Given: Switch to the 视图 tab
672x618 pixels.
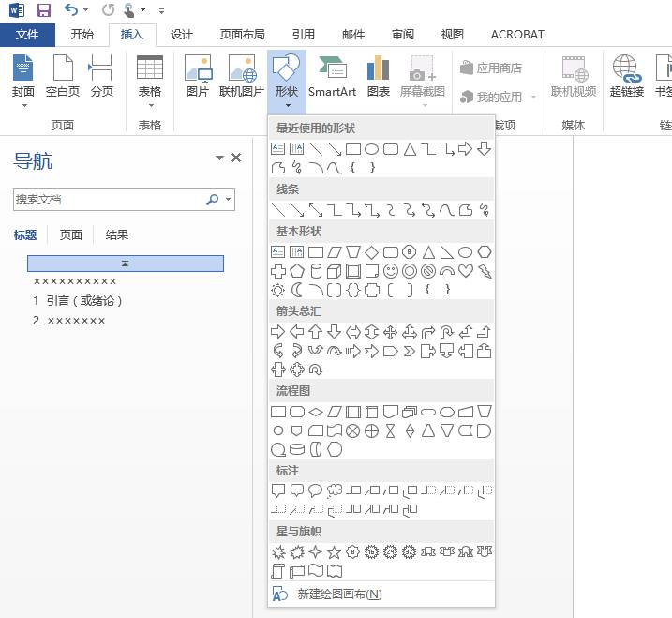Looking at the screenshot, I should (453, 35).
